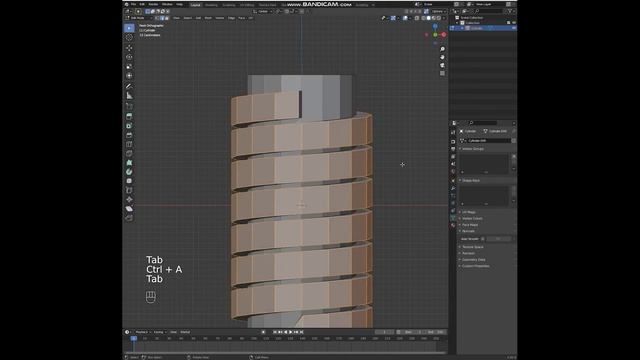Select the Inset Faces tool
640x360 pixels.
(129, 126)
